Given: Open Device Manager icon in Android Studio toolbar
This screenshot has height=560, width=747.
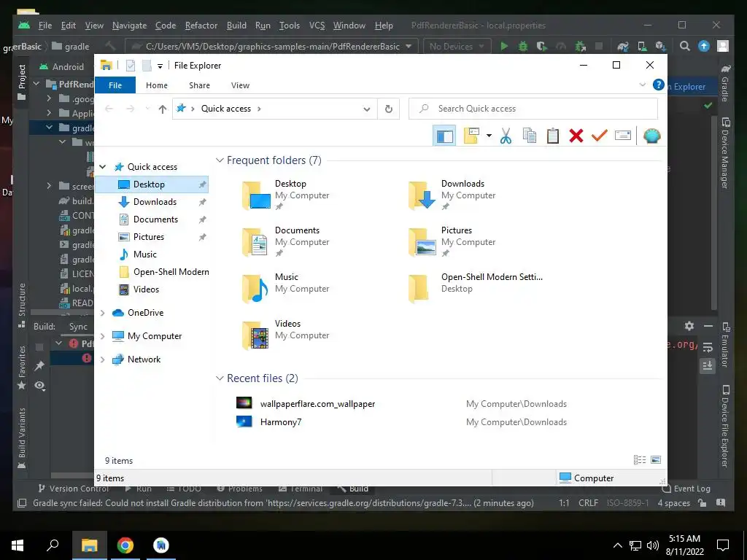Looking at the screenshot, I should coord(642,46).
